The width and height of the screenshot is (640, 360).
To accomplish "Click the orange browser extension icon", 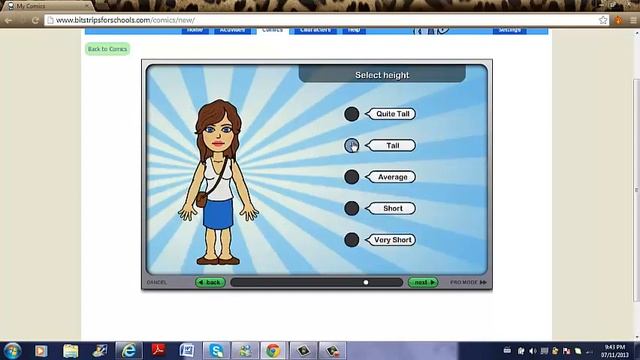I will tap(619, 20).
